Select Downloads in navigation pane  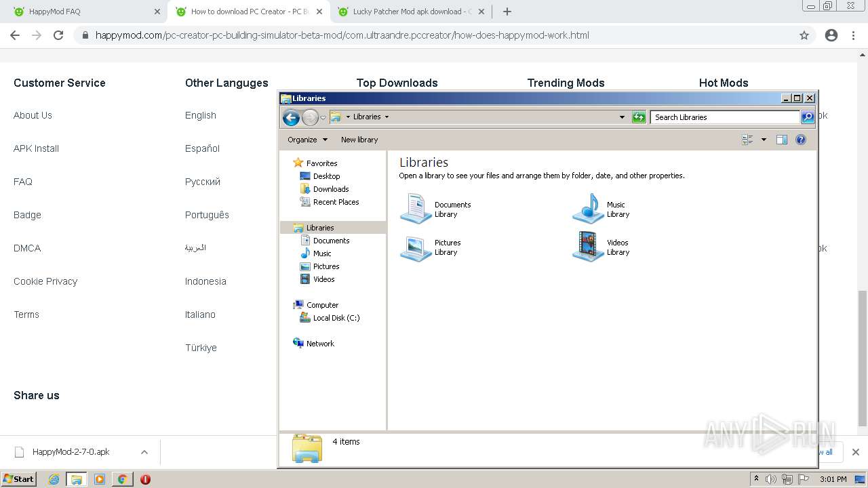point(324,189)
